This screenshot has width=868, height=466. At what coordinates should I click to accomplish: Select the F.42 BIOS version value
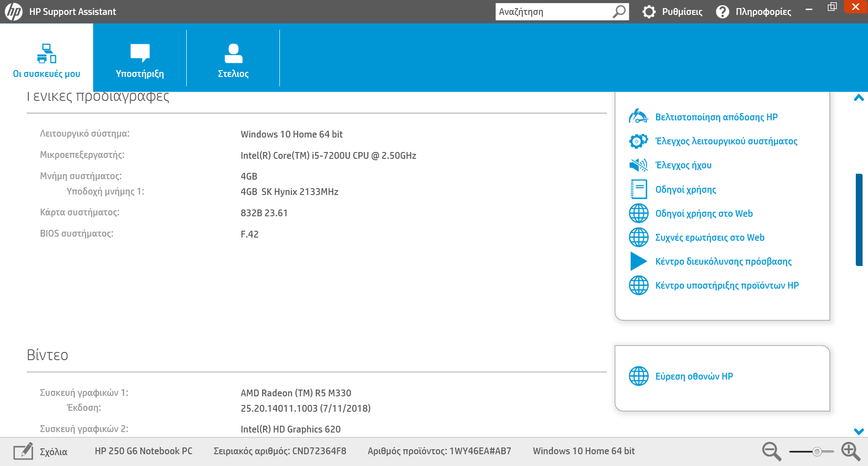tap(250, 234)
